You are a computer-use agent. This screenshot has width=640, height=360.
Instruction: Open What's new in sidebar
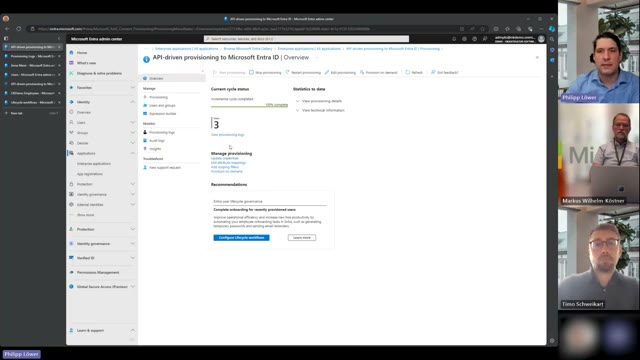(86, 63)
